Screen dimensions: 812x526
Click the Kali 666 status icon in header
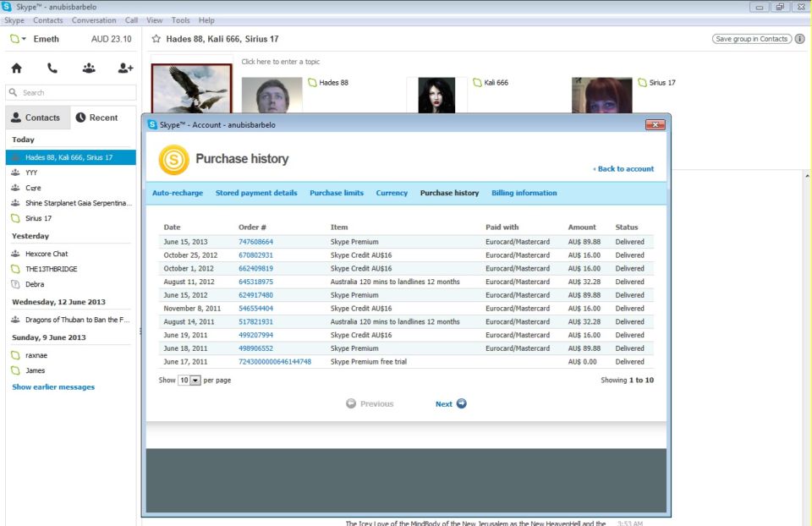[x=477, y=82]
